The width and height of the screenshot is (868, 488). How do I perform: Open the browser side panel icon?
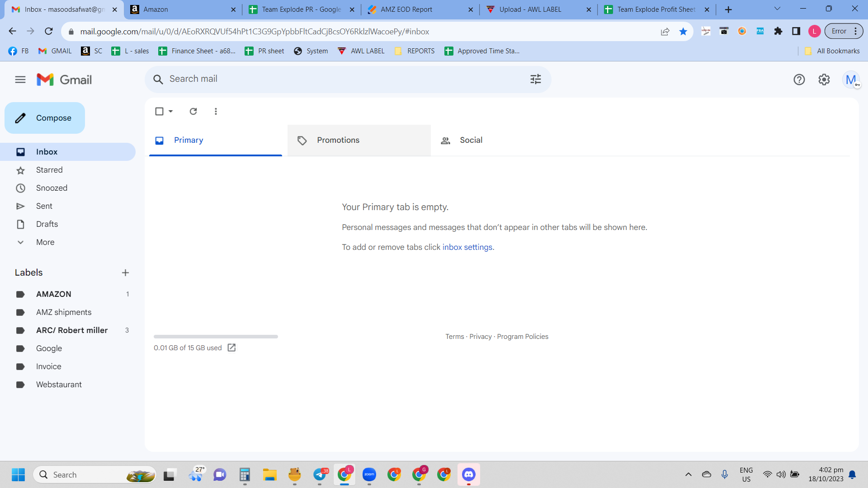pos(796,31)
